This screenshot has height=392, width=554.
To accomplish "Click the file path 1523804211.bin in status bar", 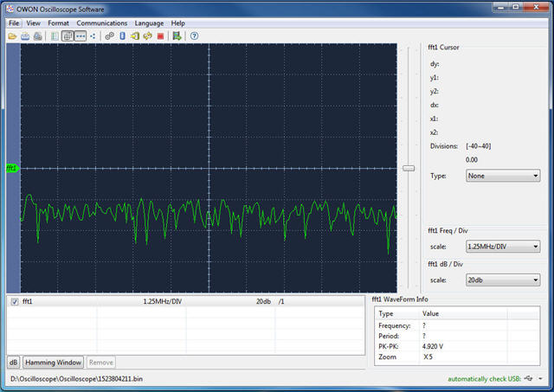I will pyautogui.click(x=76, y=379).
